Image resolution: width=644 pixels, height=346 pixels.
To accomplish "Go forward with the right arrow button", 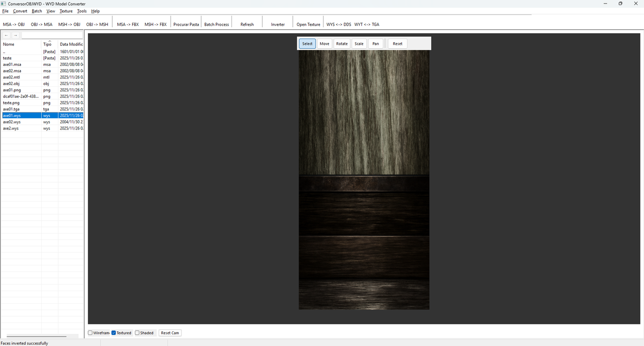I will (16, 35).
